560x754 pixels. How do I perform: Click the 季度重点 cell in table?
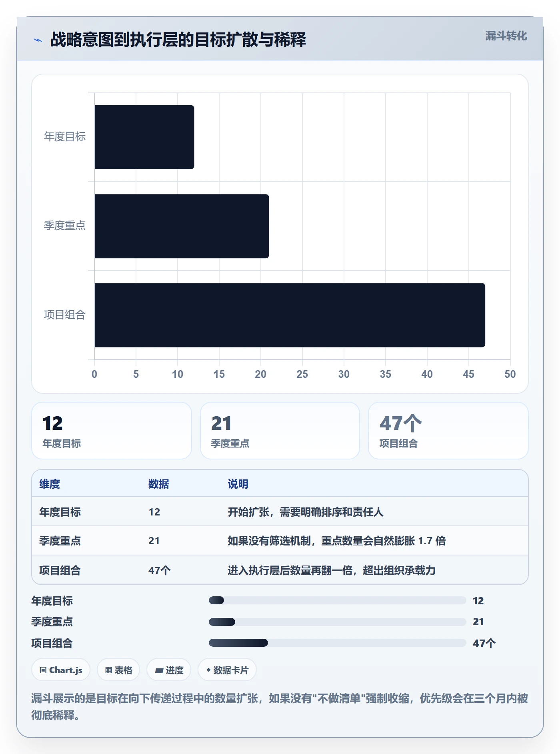point(60,541)
